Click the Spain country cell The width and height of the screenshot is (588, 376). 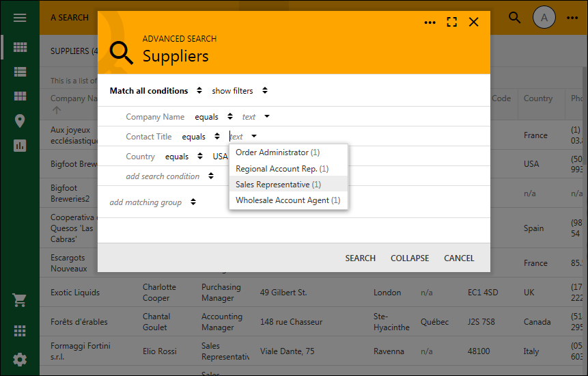pyautogui.click(x=533, y=228)
